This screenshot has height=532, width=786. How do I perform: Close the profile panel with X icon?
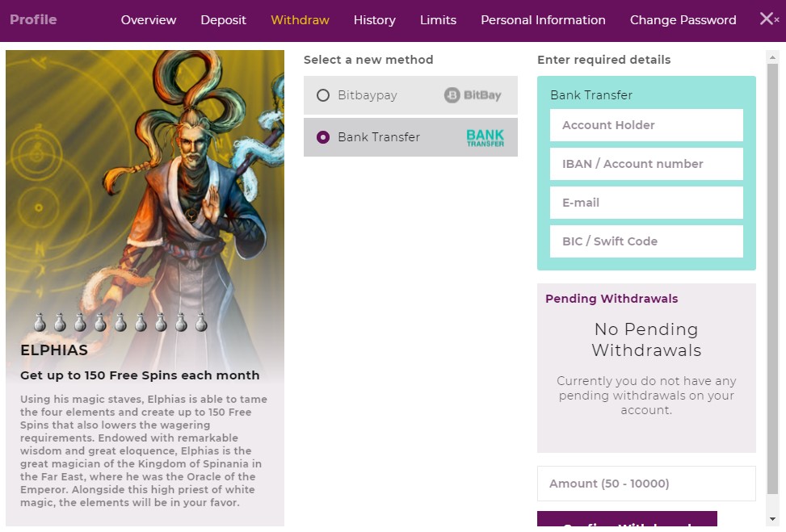(x=767, y=19)
